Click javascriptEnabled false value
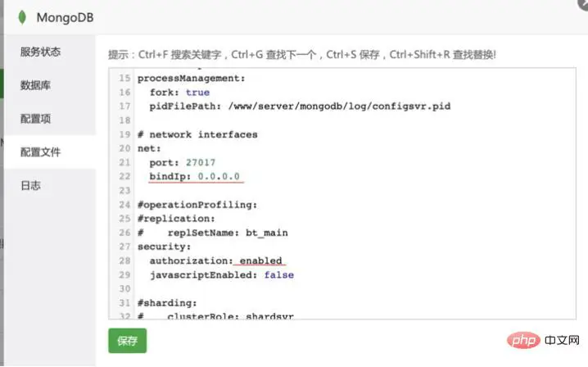588x367 pixels. [x=279, y=275]
